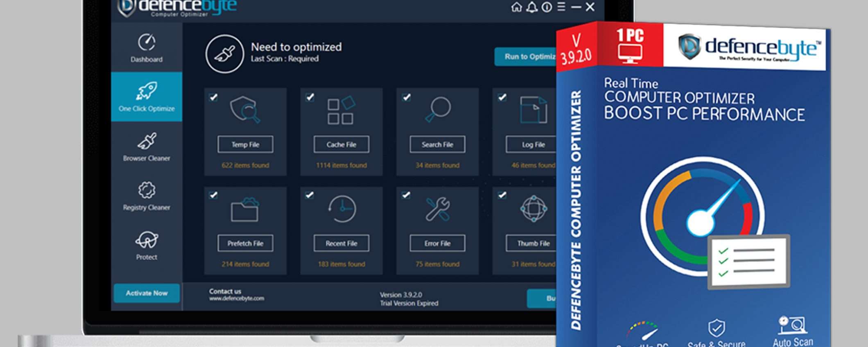The height and width of the screenshot is (347, 868).
Task: Click the "622 items found" text
Action: [245, 165]
